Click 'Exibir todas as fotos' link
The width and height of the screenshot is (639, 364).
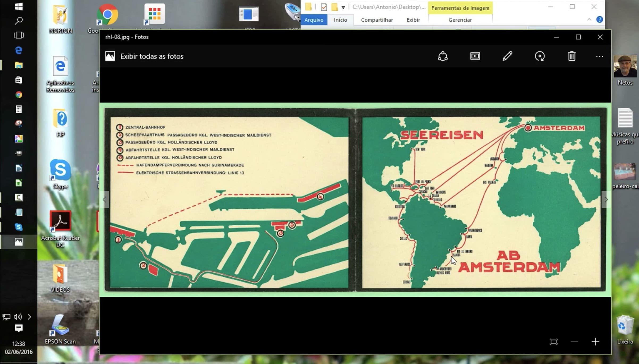click(x=152, y=56)
